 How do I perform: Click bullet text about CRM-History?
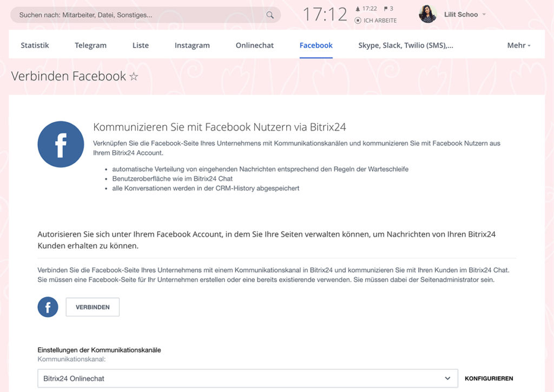(206, 188)
